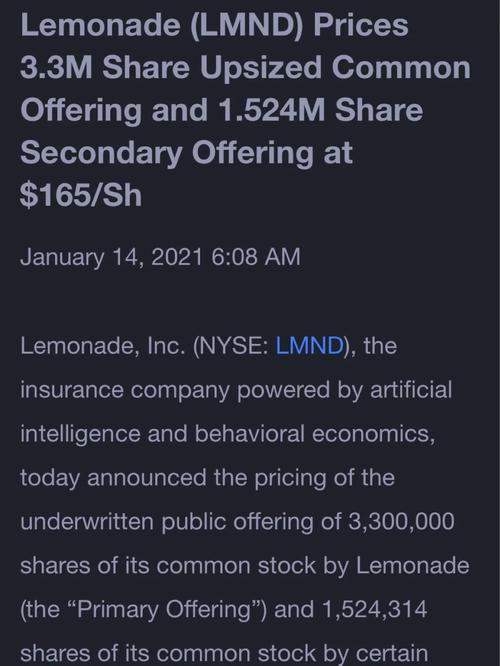Click the line 'shares of its common stock by Lemonade'
The image size is (500, 666).
(x=245, y=566)
